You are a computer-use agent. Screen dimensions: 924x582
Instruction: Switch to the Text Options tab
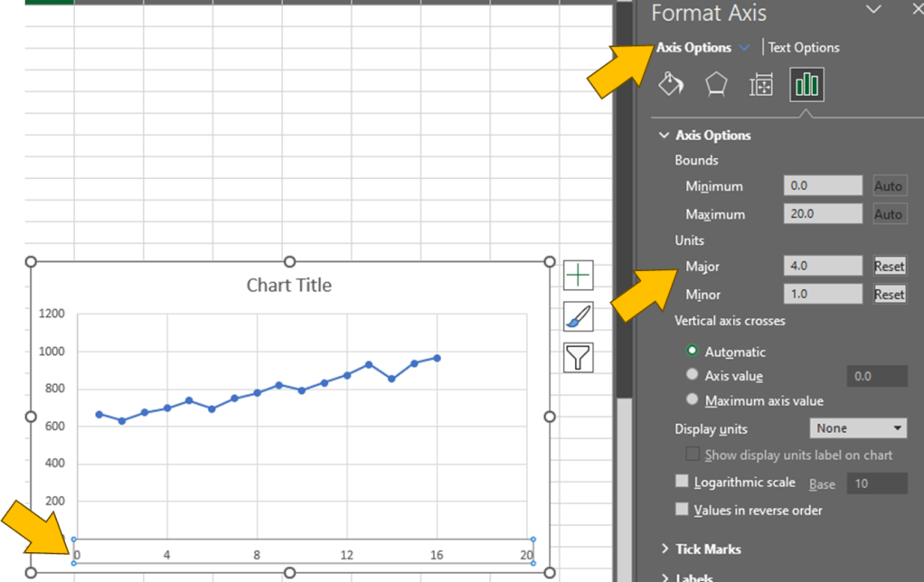804,48
